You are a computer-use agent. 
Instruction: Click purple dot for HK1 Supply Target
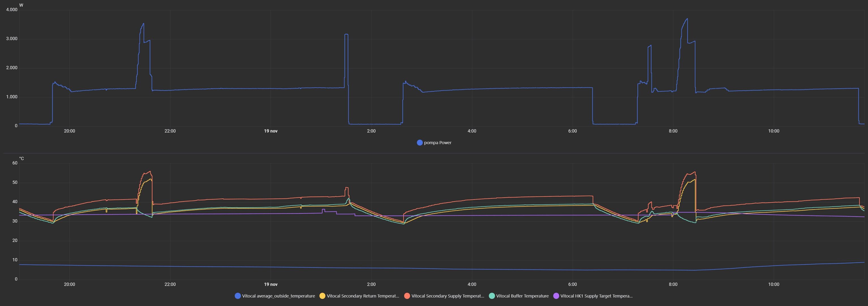pyautogui.click(x=556, y=296)
